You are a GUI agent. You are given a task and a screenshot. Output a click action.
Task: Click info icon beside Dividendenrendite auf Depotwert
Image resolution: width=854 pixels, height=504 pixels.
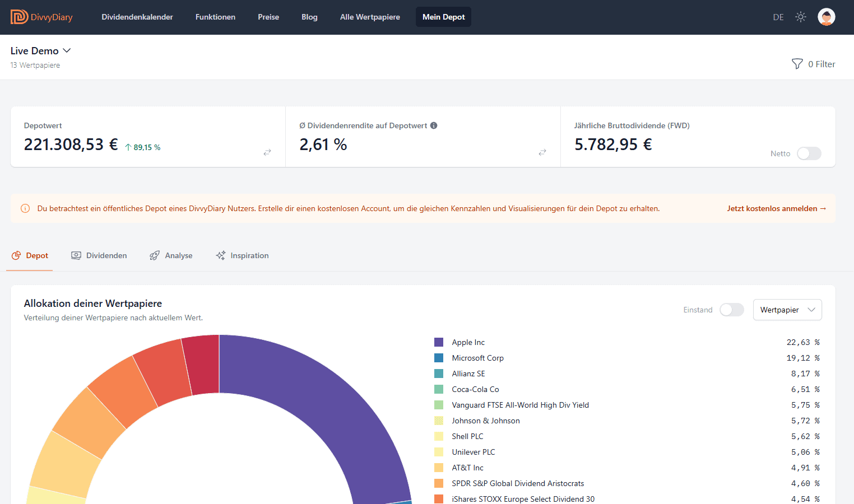tap(434, 125)
